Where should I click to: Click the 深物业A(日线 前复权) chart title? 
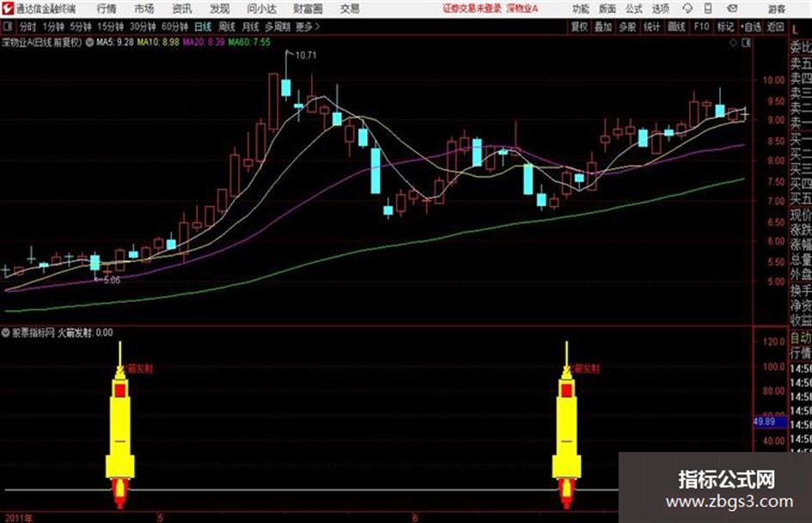(x=42, y=42)
